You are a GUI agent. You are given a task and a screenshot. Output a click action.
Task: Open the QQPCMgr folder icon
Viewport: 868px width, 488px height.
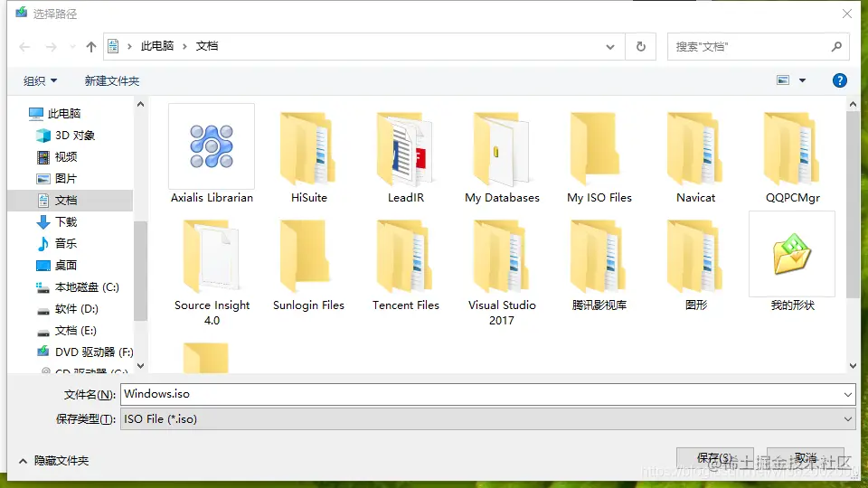(x=792, y=148)
